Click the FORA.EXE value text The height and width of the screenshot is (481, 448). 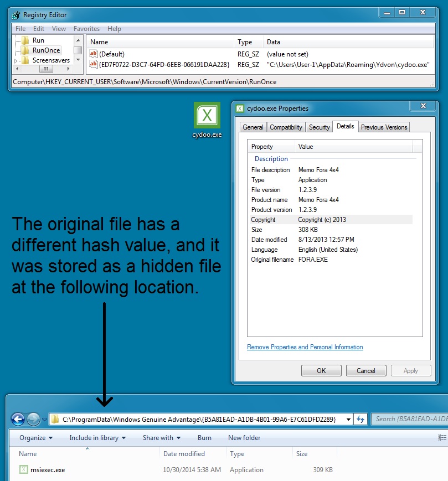(313, 260)
